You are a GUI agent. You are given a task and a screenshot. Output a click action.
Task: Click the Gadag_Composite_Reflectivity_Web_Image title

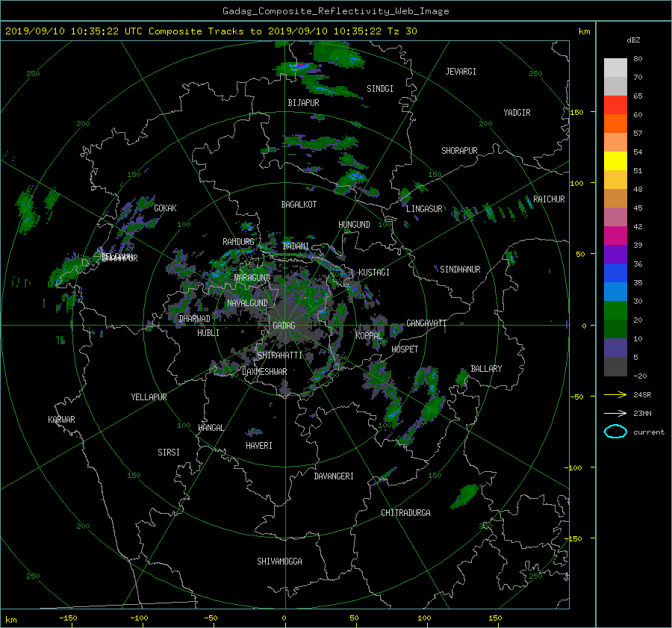(335, 11)
